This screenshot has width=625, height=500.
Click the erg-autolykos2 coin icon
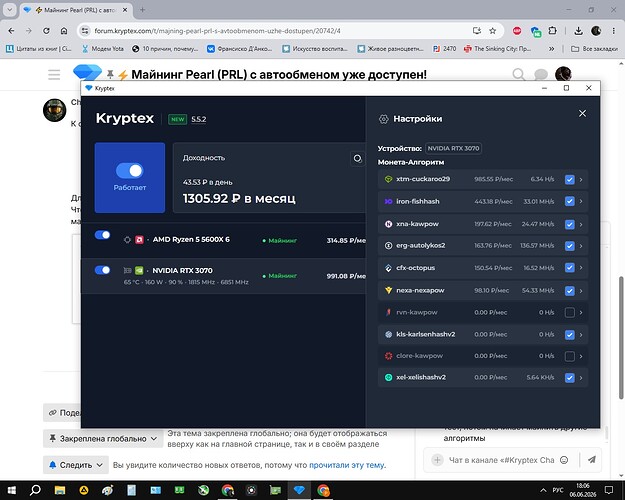click(388, 246)
